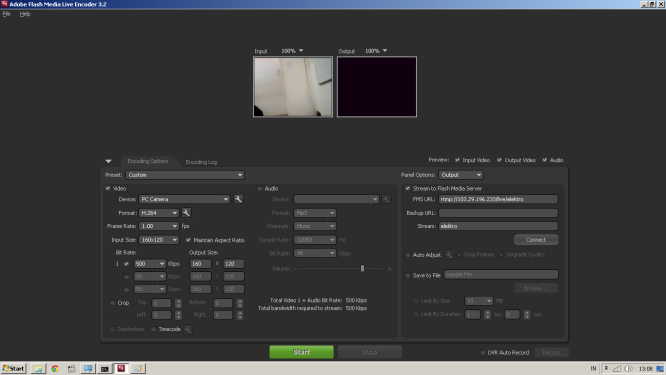Click the Stream name field
The width and height of the screenshot is (666, 375).
pos(498,226)
